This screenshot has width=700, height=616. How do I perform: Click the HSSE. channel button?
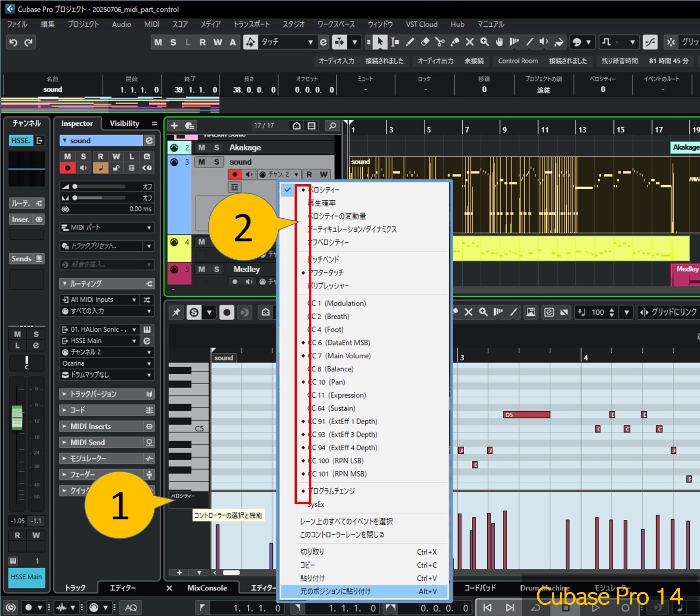click(x=21, y=140)
